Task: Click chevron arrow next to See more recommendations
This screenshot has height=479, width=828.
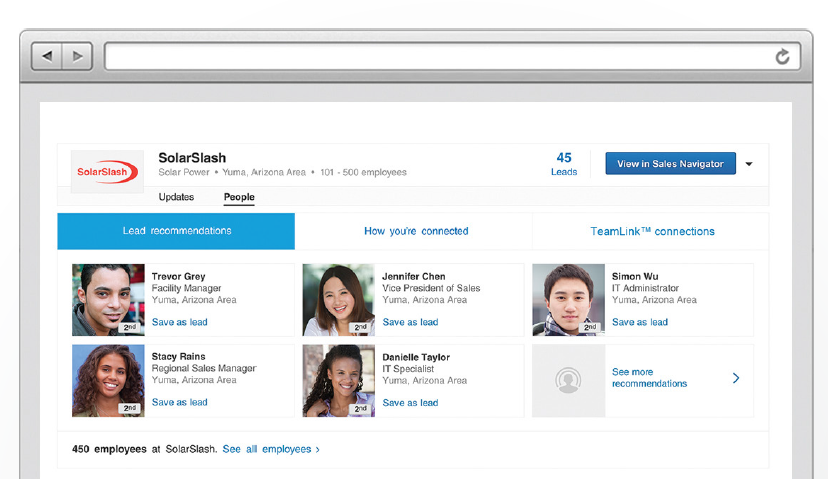Action: click(736, 378)
